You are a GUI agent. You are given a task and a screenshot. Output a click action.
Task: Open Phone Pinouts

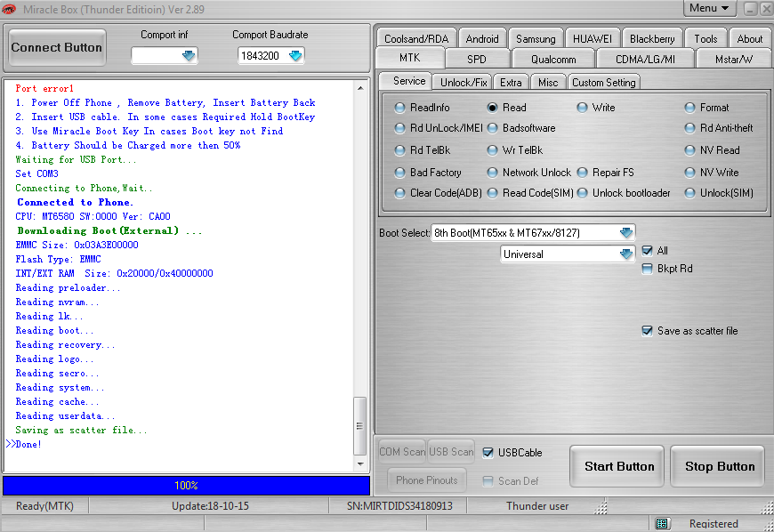tap(426, 480)
